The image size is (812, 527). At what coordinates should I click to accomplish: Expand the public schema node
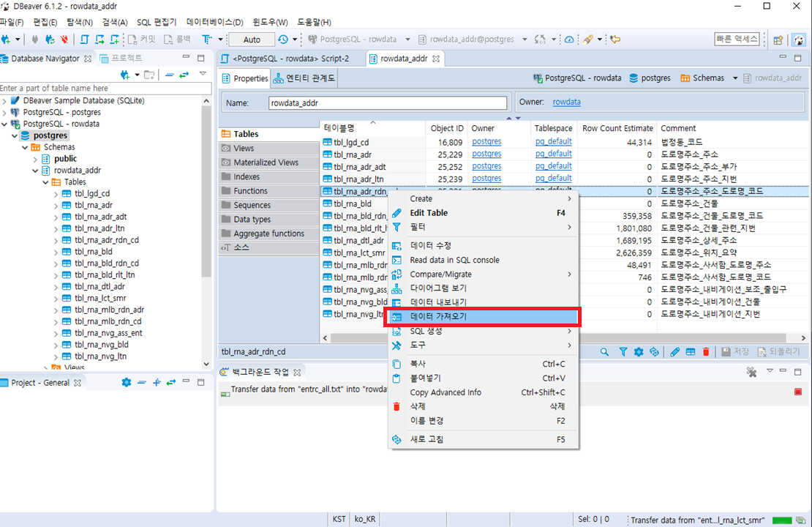35,159
